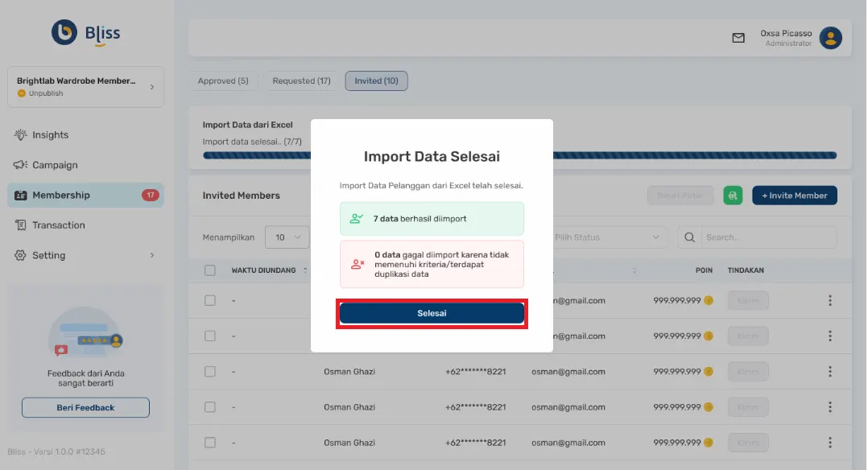Open the Campaign section from sidebar
This screenshot has width=868, height=470.
(18, 165)
